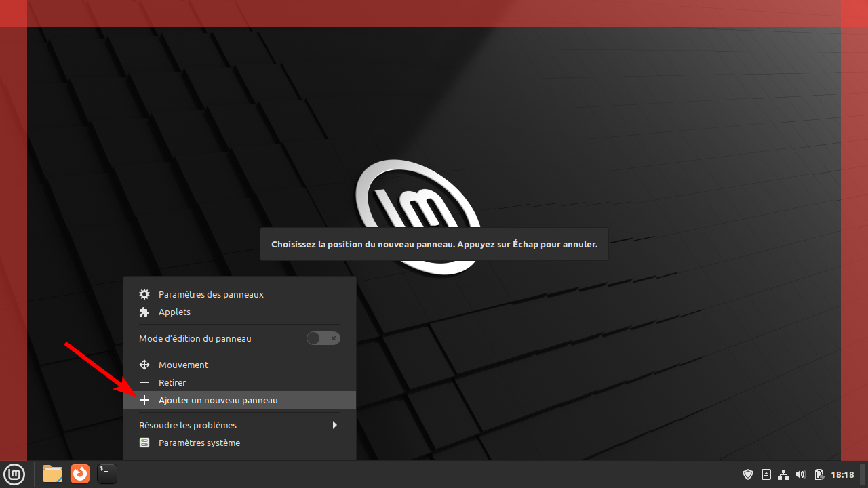868x488 pixels.
Task: Open the calendar from the 18:18 clock
Action: [842, 474]
